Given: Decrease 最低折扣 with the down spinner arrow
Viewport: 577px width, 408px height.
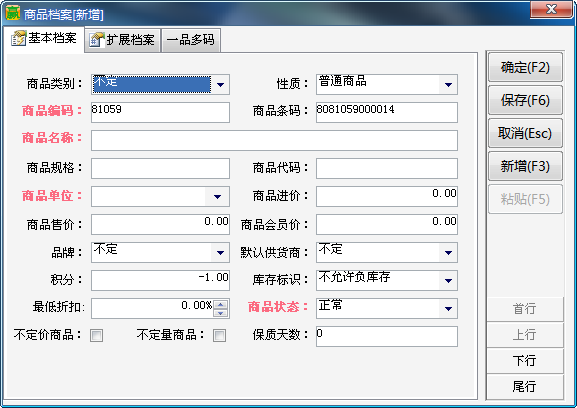Looking at the screenshot, I should point(220,313).
